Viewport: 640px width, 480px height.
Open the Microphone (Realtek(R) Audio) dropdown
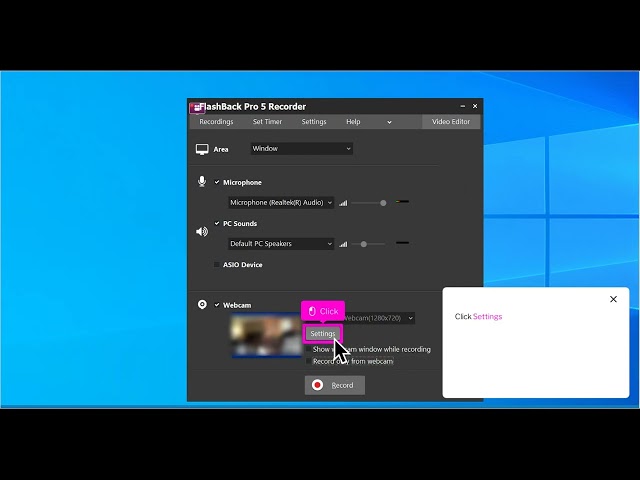pos(281,203)
